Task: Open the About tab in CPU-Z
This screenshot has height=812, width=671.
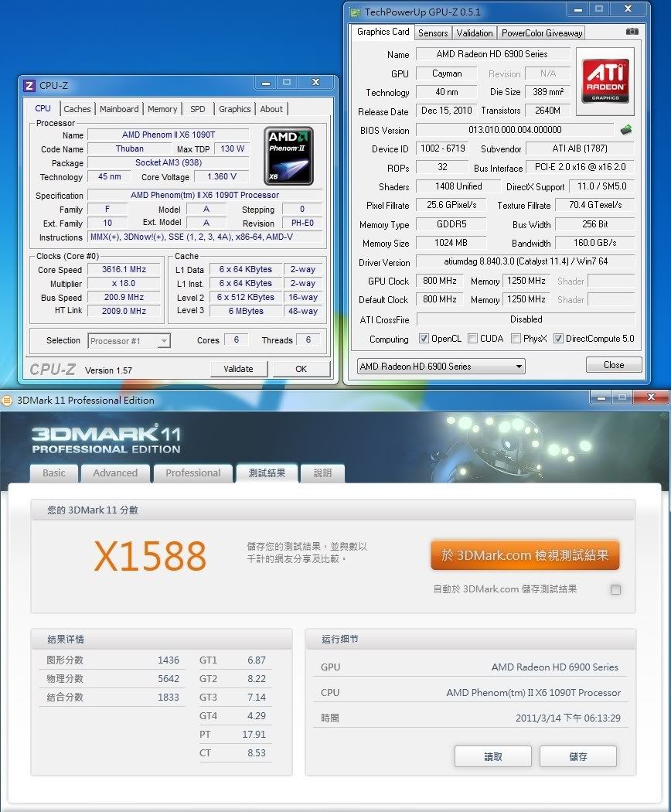Action: point(271,109)
